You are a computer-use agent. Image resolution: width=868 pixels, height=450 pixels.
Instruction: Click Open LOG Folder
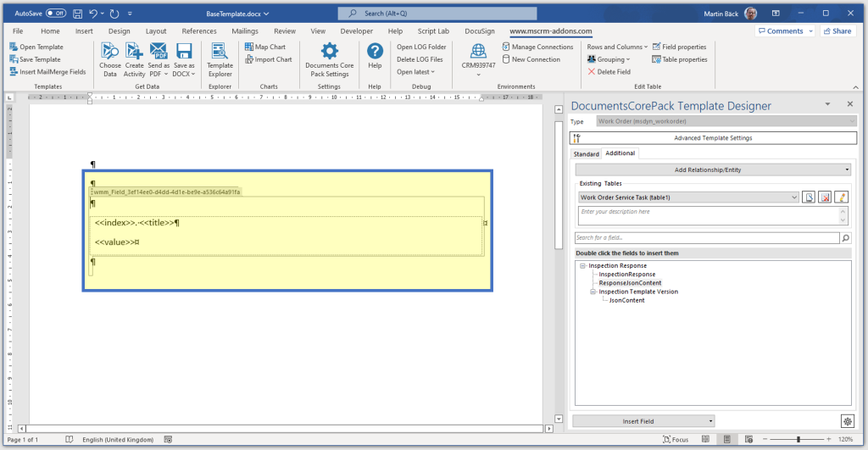click(421, 47)
